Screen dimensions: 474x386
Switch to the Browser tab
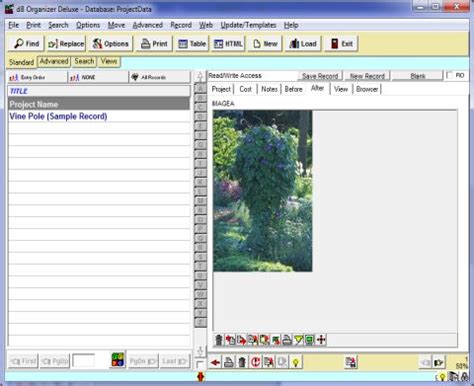coord(367,89)
